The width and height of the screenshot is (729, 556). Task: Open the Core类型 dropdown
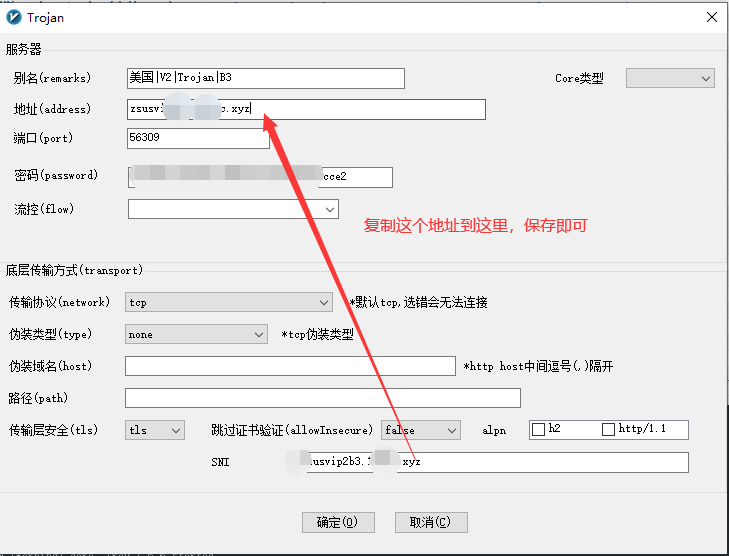670,78
